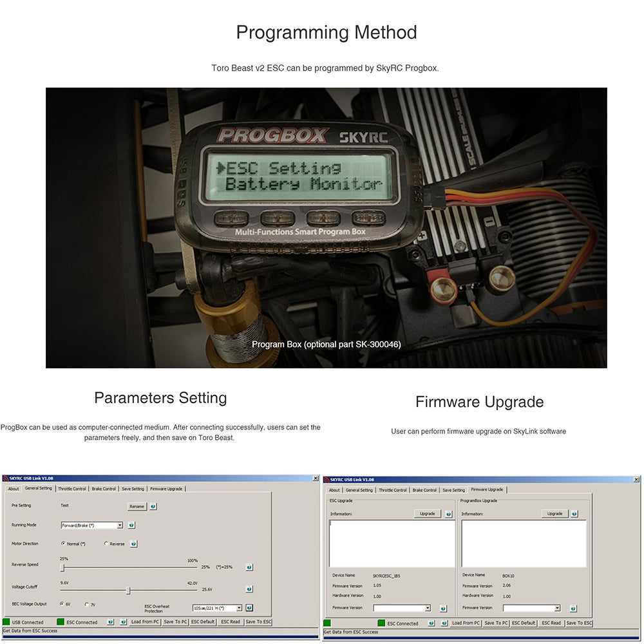
Task: Click help icon beside Motor Direction options
Action: (x=133, y=544)
